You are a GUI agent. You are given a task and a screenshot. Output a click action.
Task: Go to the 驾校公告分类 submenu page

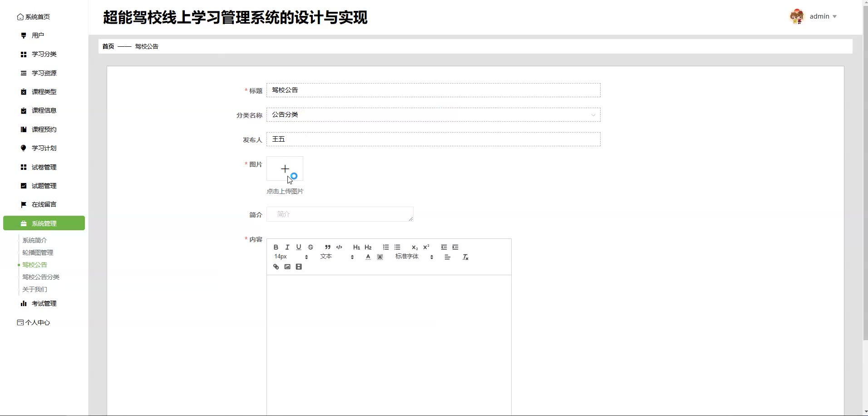41,277
